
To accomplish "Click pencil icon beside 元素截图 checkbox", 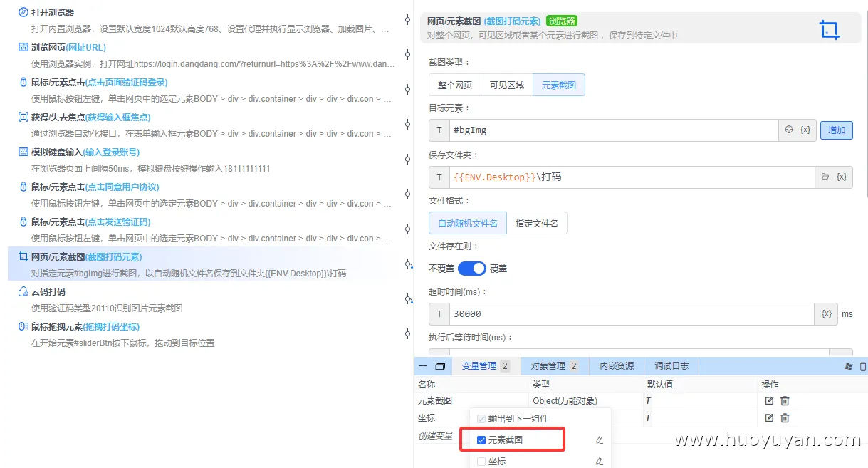I will (x=600, y=440).
